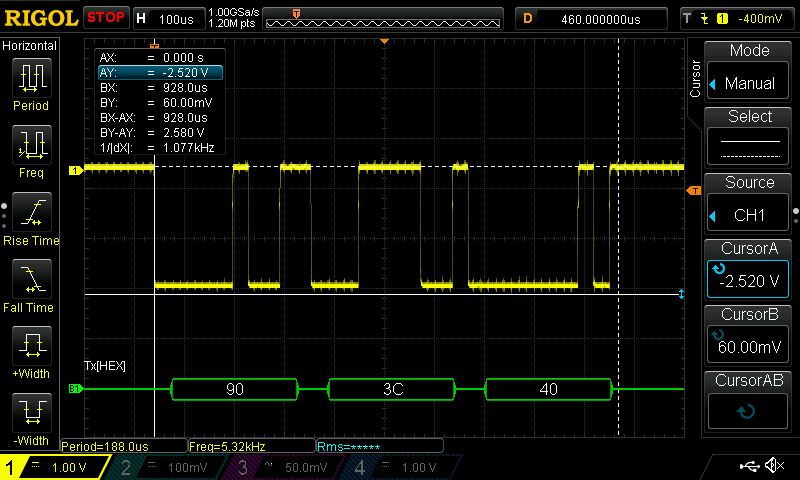Click the trigger level -400mV readout
The width and height of the screenshot is (800, 480).
[x=760, y=19]
